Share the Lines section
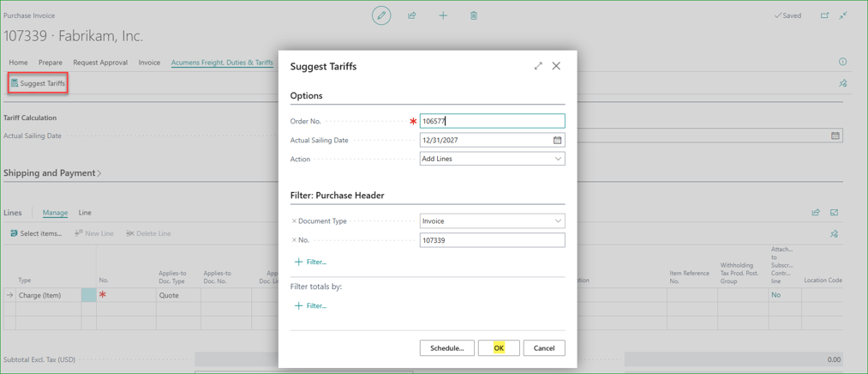The height and width of the screenshot is (374, 868). 816,212
